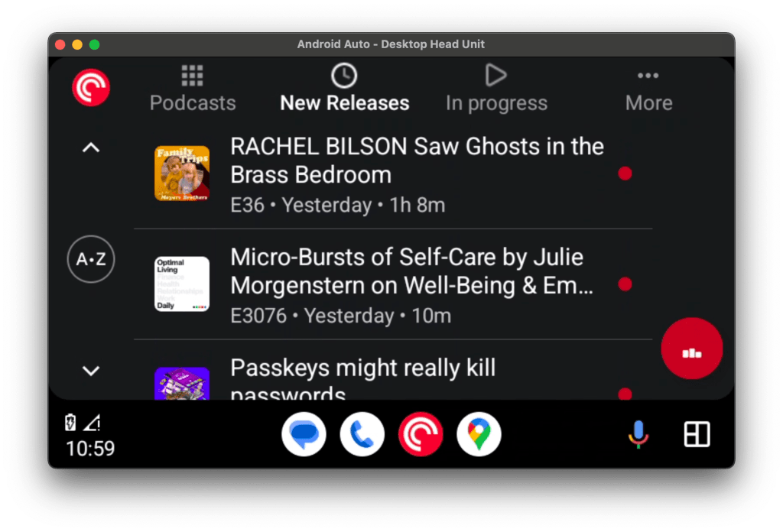Open the More options ellipsis
The image size is (783, 532).
pyautogui.click(x=648, y=75)
